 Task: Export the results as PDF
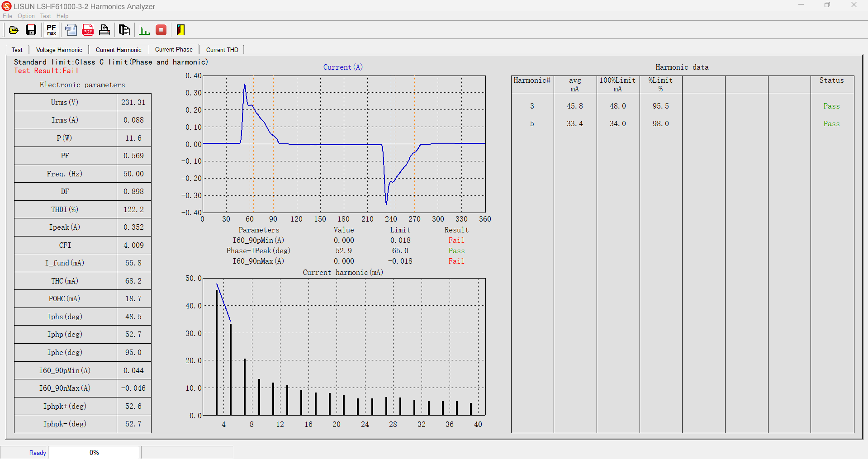(x=87, y=30)
